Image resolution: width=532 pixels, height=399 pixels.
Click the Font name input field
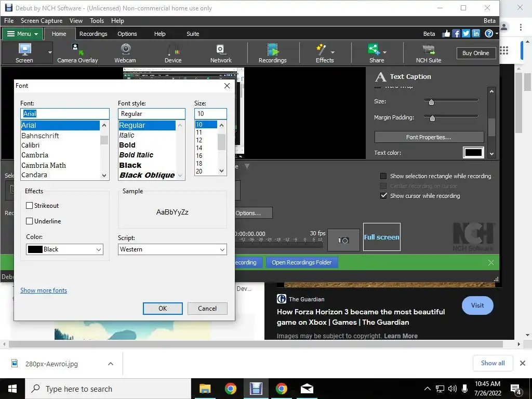pyautogui.click(x=65, y=114)
